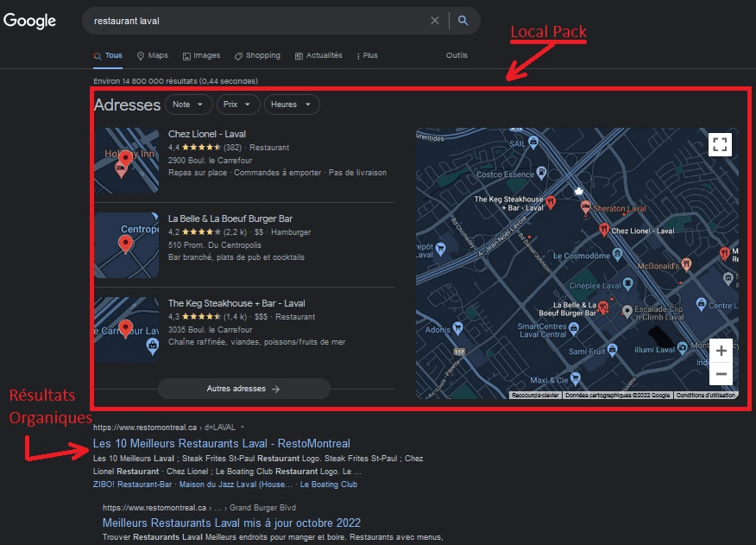Select the Chez Lionel - Laval map pin

[x=603, y=229]
